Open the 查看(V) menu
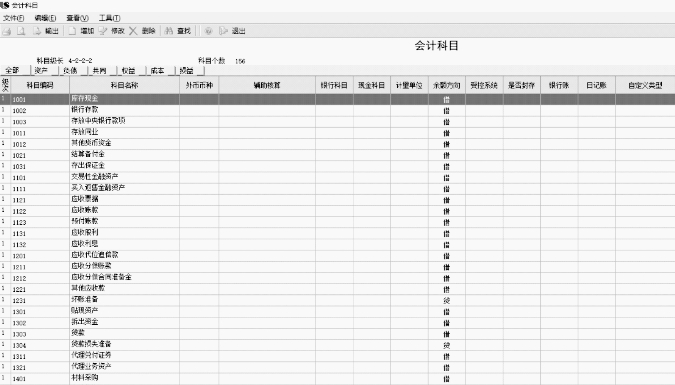The height and width of the screenshot is (385, 675). click(x=77, y=18)
